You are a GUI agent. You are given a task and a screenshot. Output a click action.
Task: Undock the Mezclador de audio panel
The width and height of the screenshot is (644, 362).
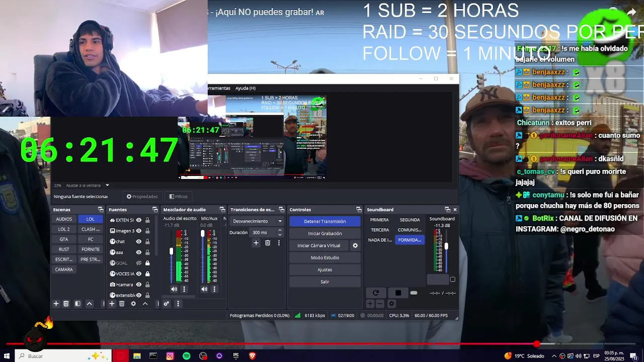tap(222, 210)
